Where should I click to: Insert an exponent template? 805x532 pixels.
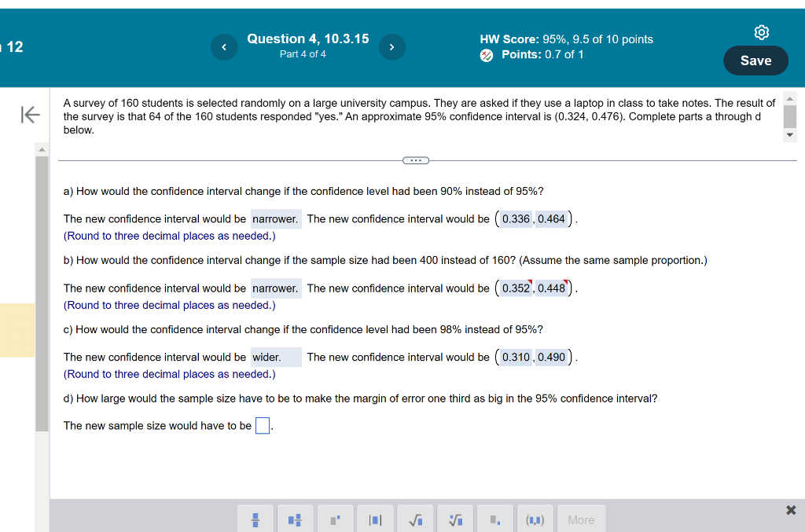(335, 519)
